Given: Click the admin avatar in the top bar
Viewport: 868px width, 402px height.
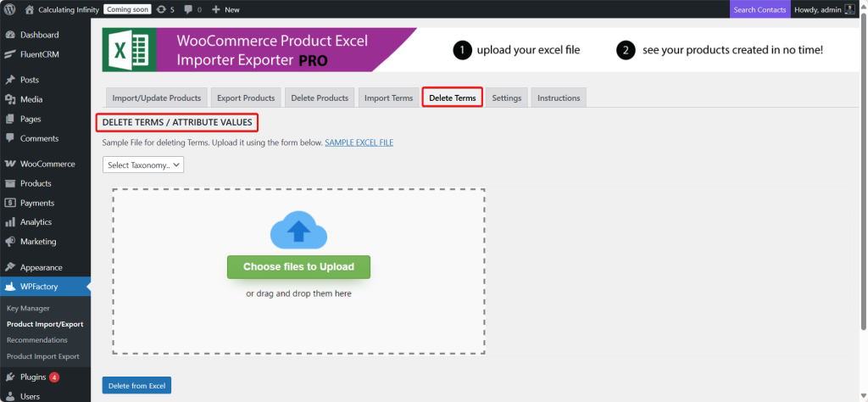Looking at the screenshot, I should click(x=849, y=9).
